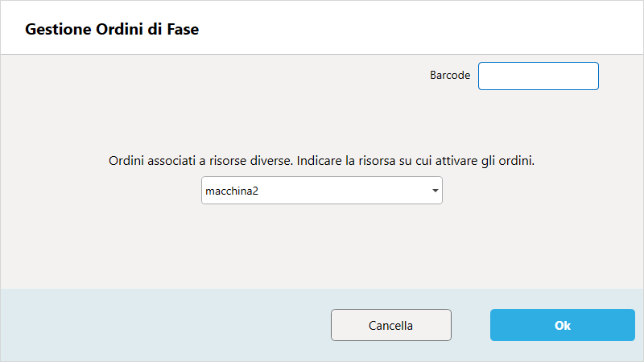644x362 pixels.
Task: Confirm with the blue Ok button
Action: [562, 325]
